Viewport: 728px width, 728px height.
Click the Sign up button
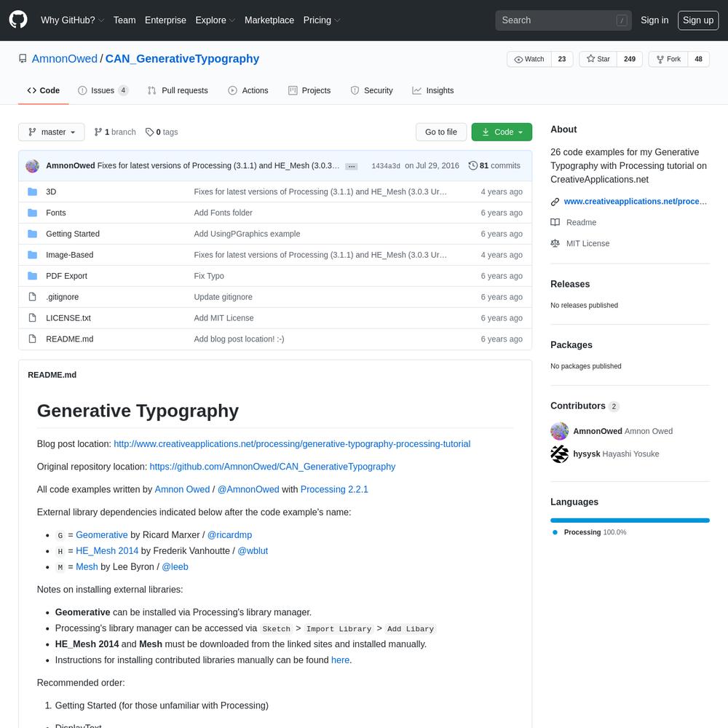pos(698,20)
